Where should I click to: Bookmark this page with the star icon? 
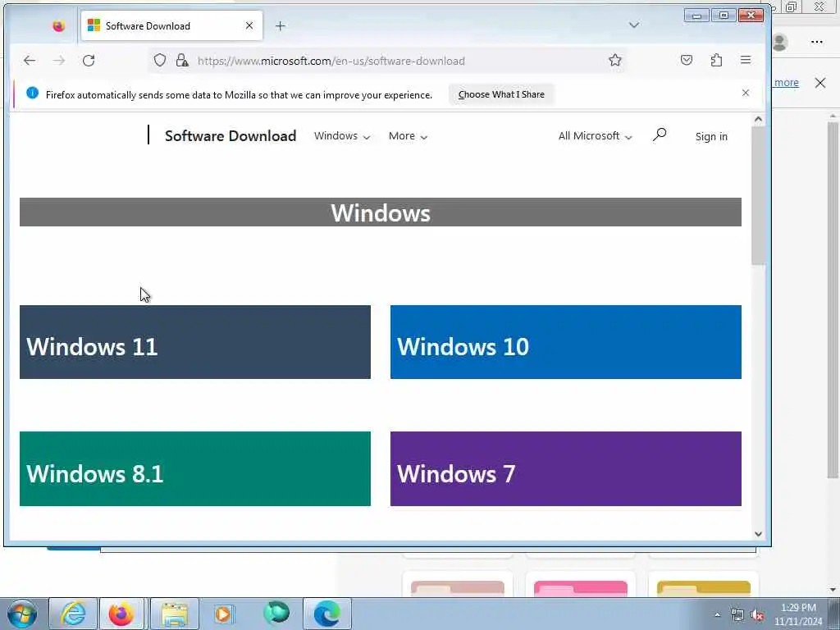[615, 60]
